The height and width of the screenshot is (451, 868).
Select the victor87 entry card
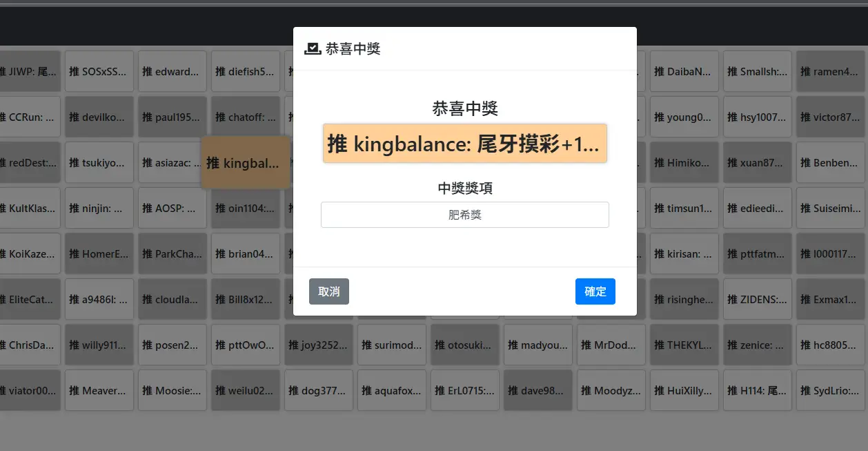[x=830, y=117]
